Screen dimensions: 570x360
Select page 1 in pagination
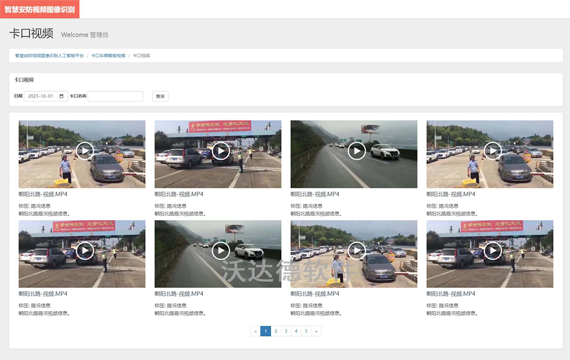[266, 331]
